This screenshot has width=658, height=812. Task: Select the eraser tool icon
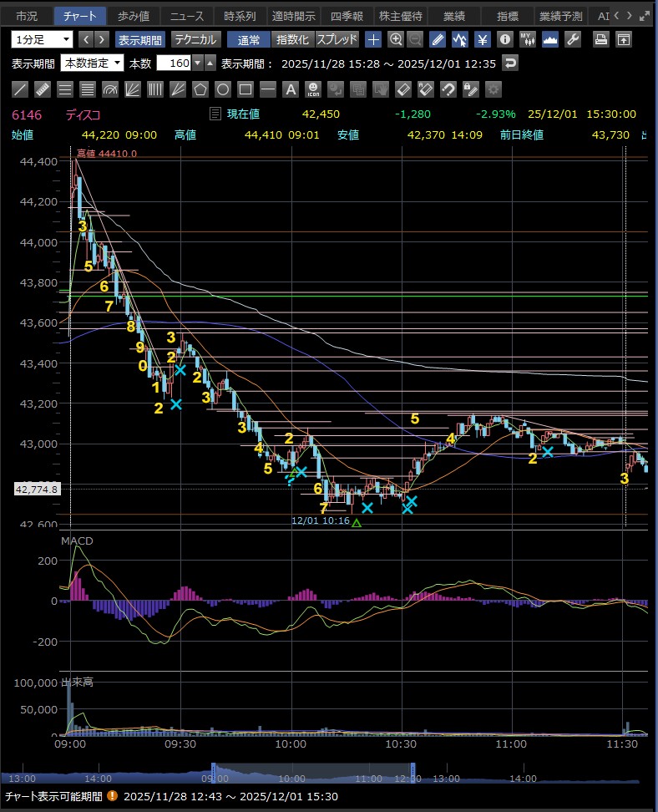point(403,89)
